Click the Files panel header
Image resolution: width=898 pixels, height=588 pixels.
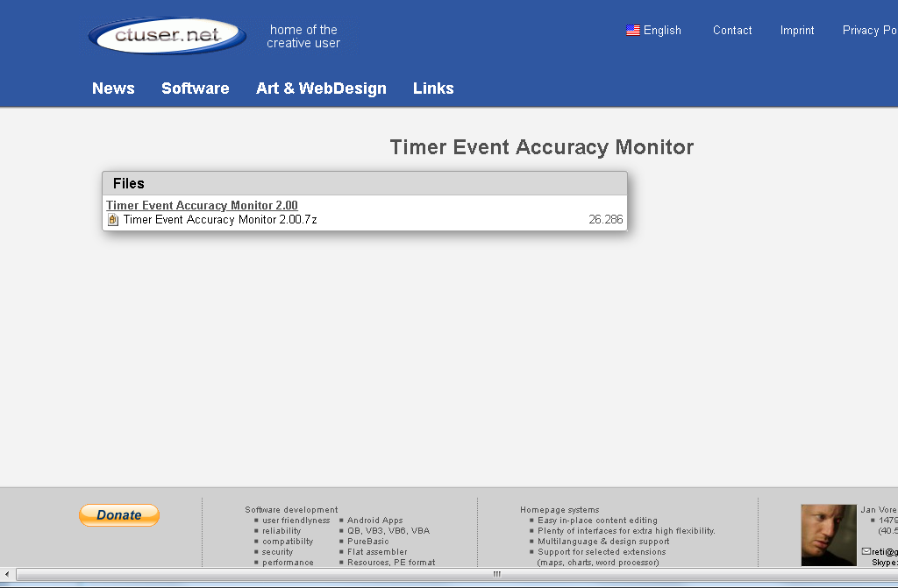click(365, 183)
